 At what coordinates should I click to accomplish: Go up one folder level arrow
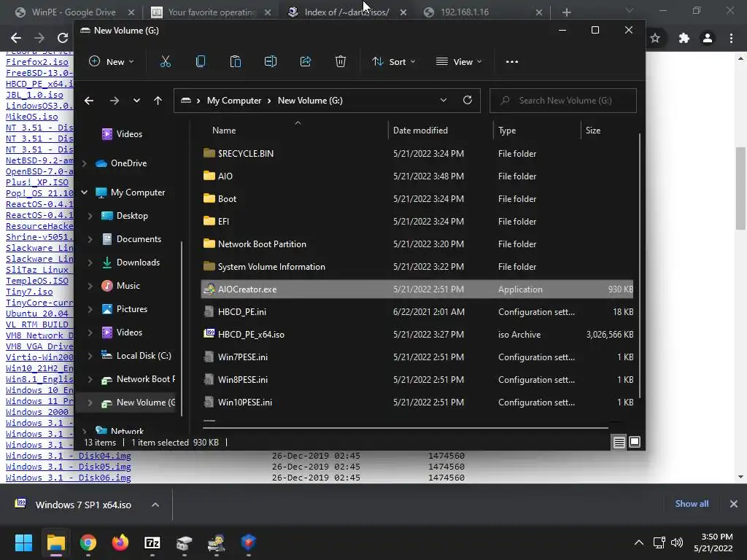pos(158,101)
